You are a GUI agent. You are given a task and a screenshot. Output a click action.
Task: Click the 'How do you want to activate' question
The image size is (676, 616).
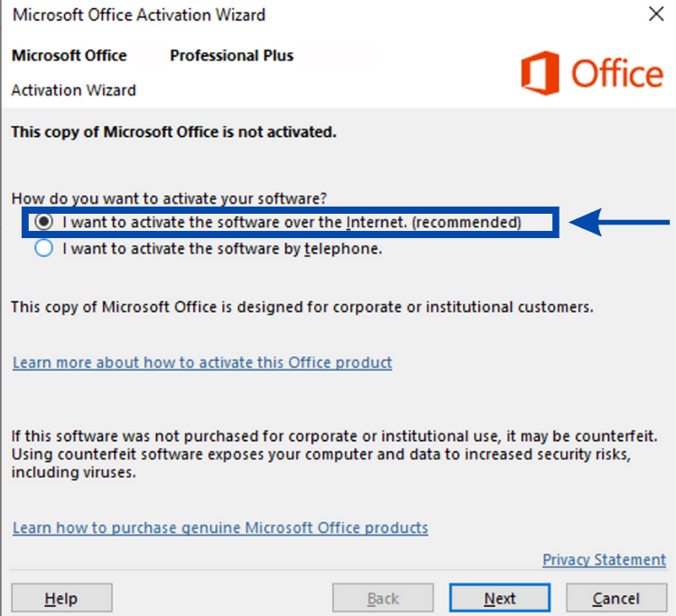click(x=169, y=198)
